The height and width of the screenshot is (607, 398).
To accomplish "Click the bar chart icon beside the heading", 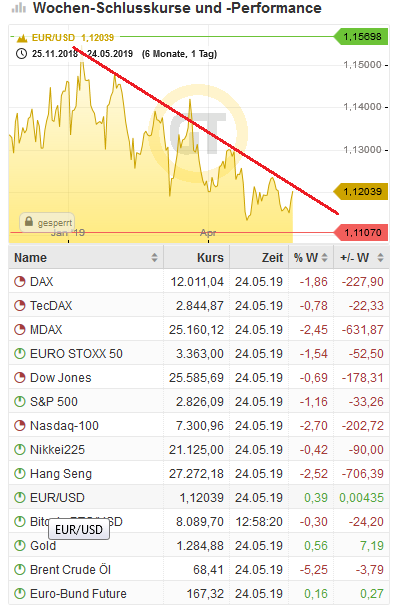I will tap(19, 8).
